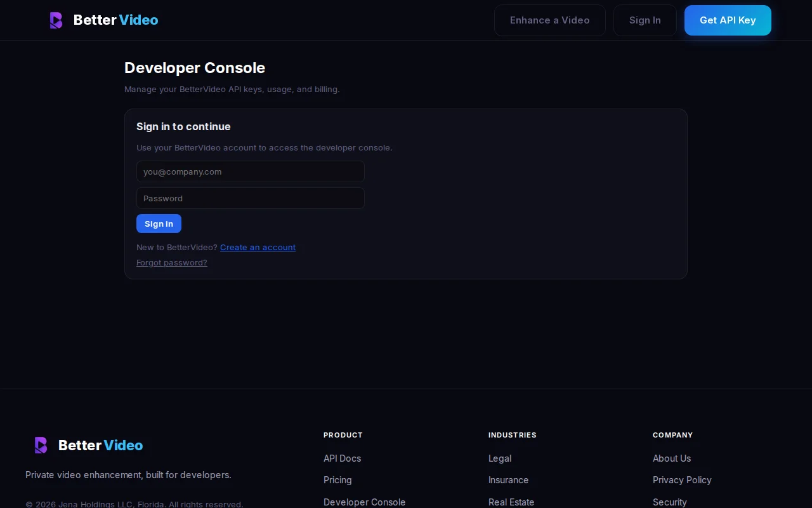Open the Developer Console footer link
The width and height of the screenshot is (812, 508).
364,502
